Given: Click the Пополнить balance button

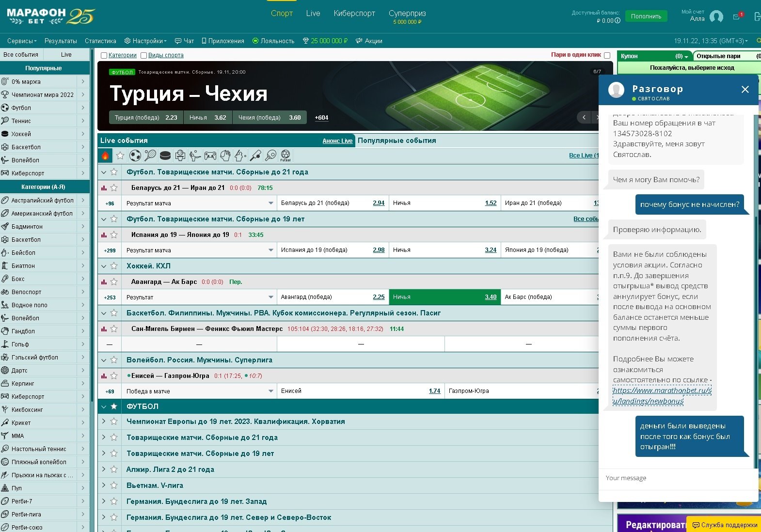Looking at the screenshot, I should [x=646, y=16].
